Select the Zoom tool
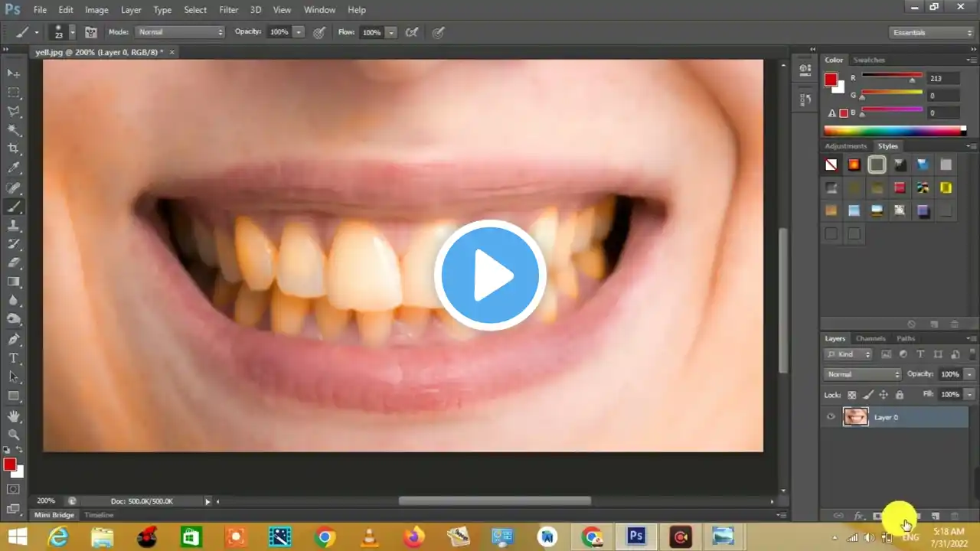980x551 pixels. (14, 435)
